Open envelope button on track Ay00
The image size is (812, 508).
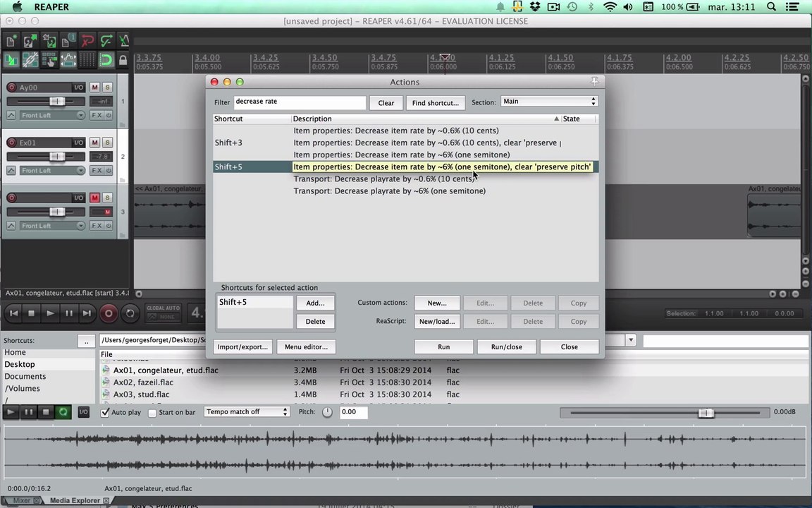(11, 115)
